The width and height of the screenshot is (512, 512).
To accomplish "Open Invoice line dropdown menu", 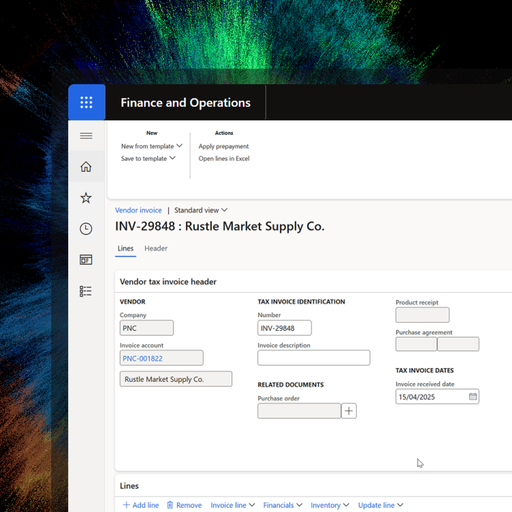I will pos(233,505).
